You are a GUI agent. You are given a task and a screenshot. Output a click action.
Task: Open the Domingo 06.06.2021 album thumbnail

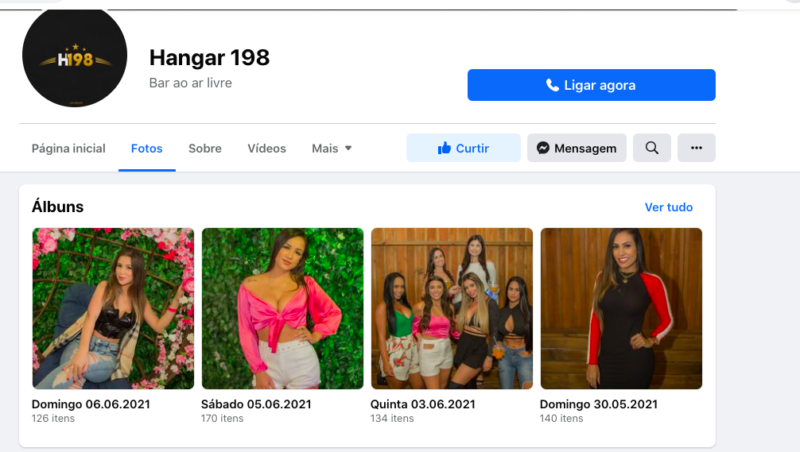click(113, 309)
